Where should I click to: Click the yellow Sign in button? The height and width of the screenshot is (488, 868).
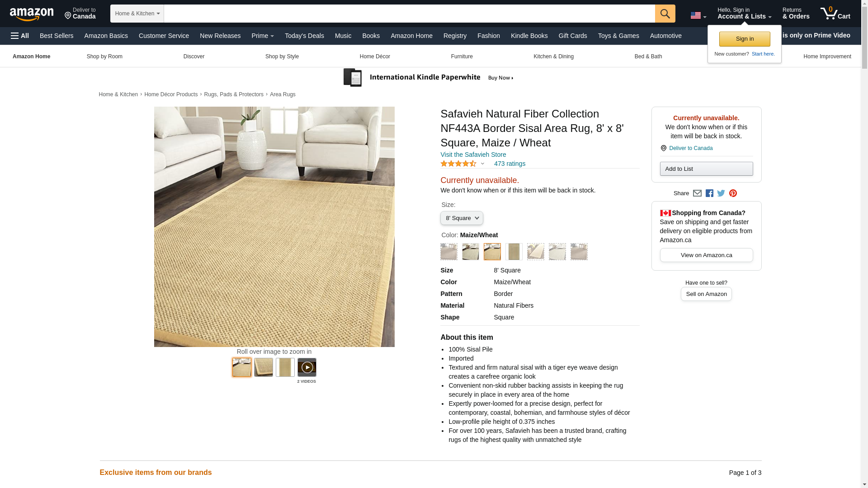click(x=745, y=39)
